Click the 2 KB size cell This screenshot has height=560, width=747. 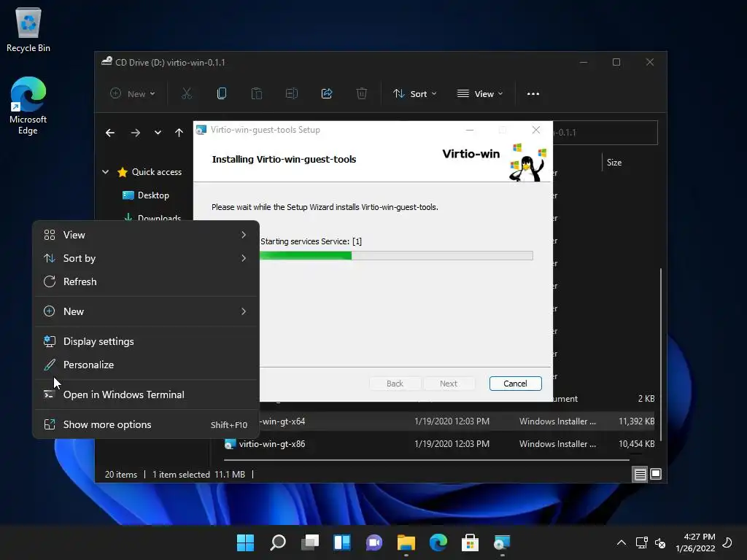(x=646, y=399)
